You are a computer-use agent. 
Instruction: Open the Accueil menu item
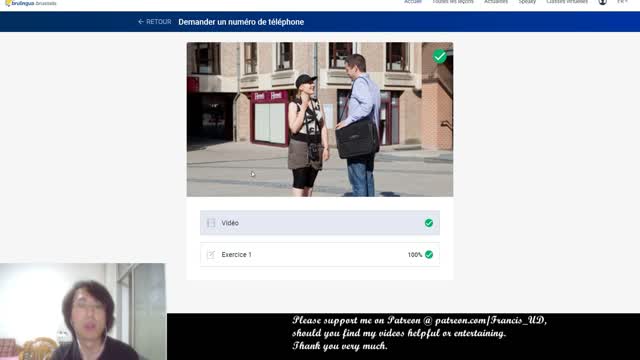pyautogui.click(x=413, y=2)
